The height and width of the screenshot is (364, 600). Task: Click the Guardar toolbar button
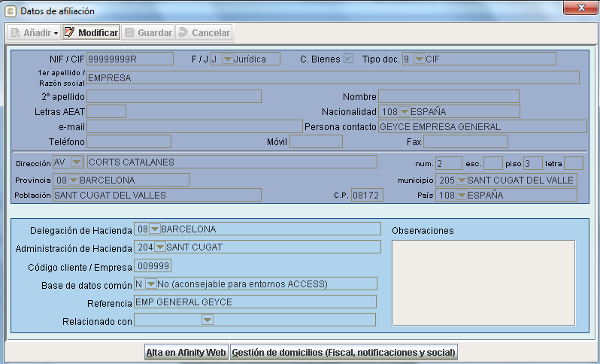[148, 33]
